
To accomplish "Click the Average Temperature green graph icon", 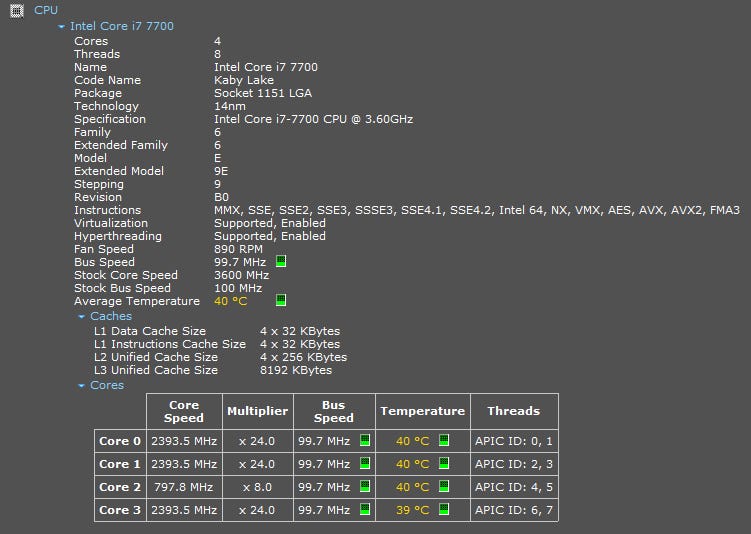I will tap(281, 300).
